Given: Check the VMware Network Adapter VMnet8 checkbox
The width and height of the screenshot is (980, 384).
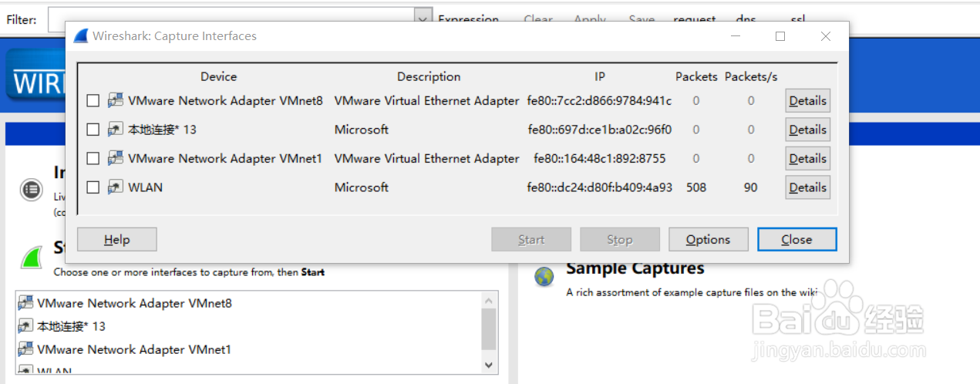Looking at the screenshot, I should [93, 100].
